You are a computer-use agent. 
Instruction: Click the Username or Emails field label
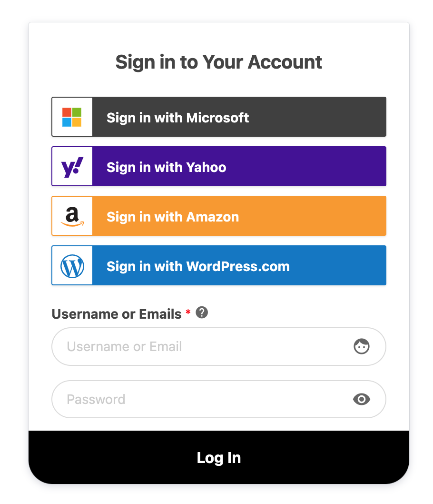point(117,314)
